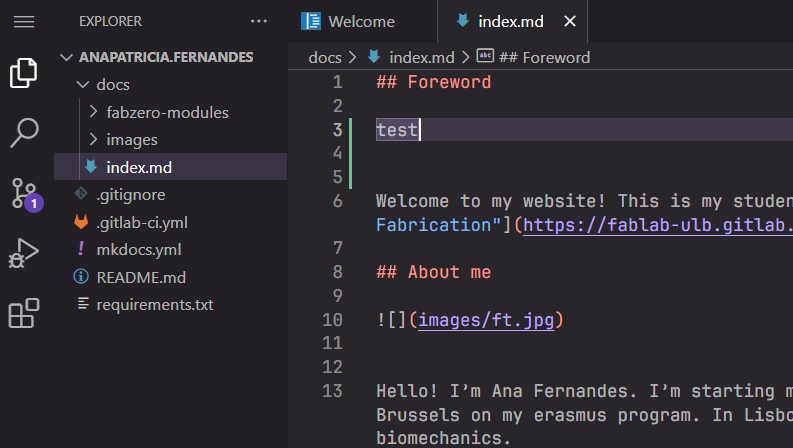Image resolution: width=793 pixels, height=448 pixels.
Task: Collapse the docs folder
Action: click(83, 84)
